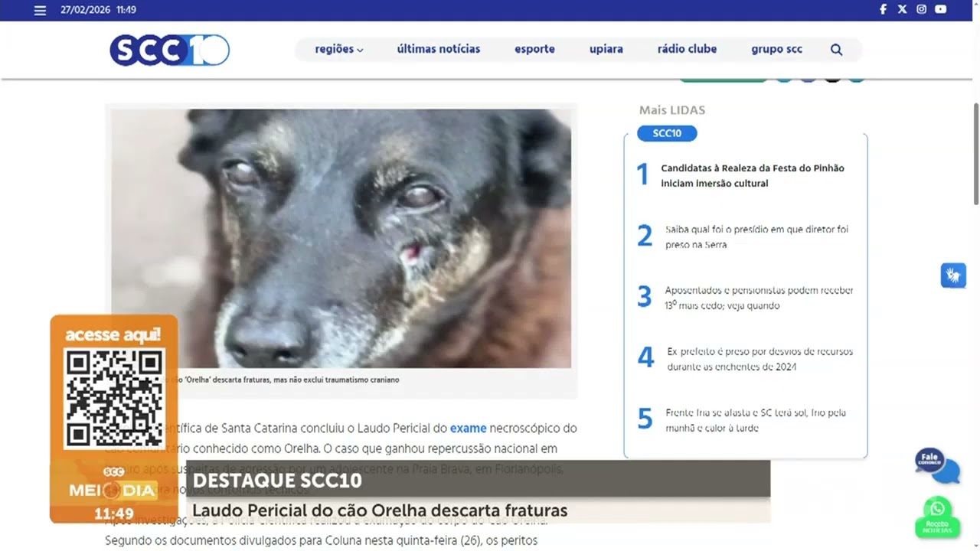Open story about presídio director preso na Serra

[x=756, y=236]
